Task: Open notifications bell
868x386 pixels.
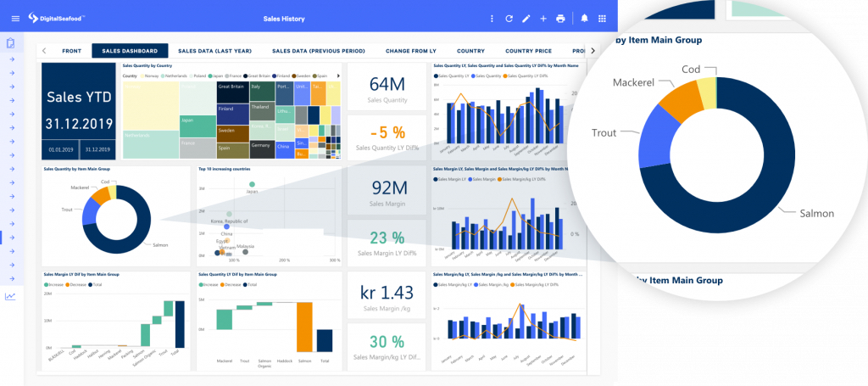Action: 584,18
